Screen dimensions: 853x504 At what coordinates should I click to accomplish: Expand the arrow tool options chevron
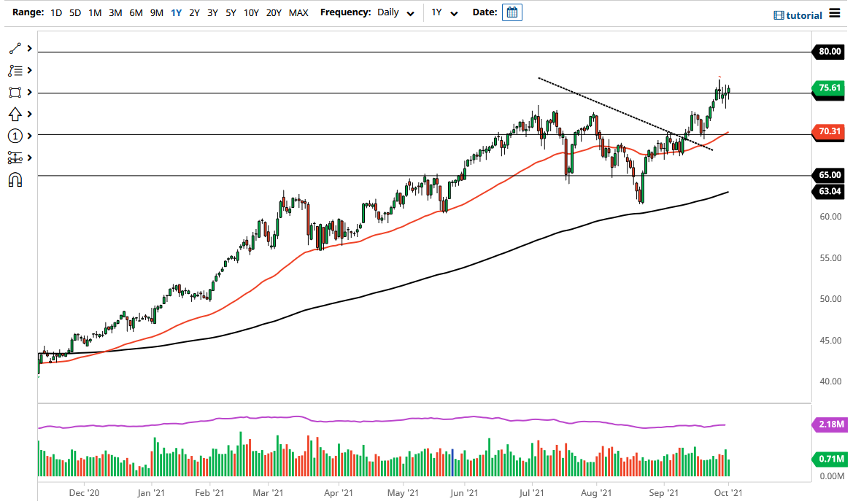tap(30, 114)
